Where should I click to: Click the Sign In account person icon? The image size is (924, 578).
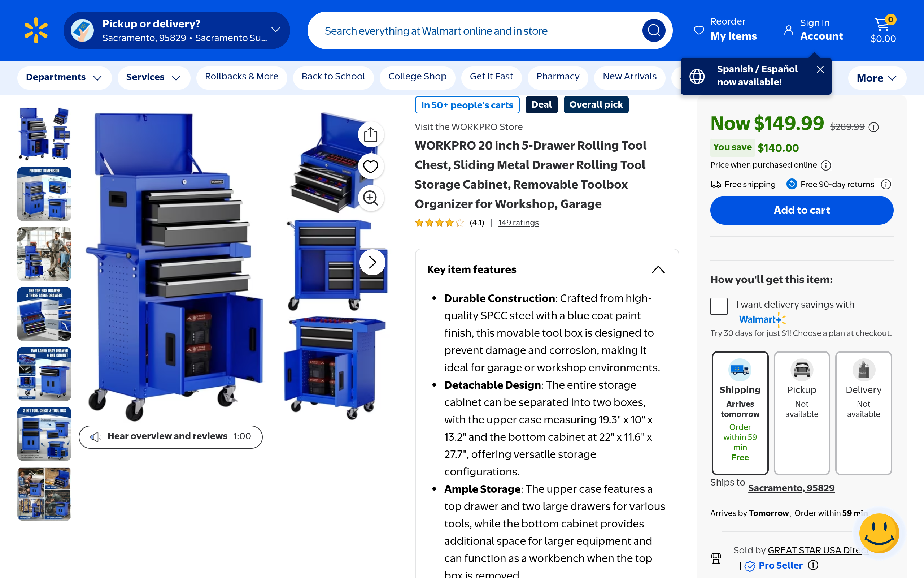[x=789, y=30]
